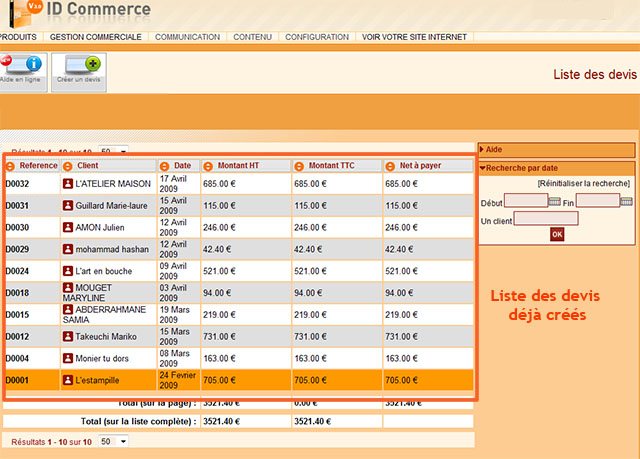Screen dimensions: 640x459
Task: Click client icon for L'ATELIER MAISON
Action: pos(68,184)
